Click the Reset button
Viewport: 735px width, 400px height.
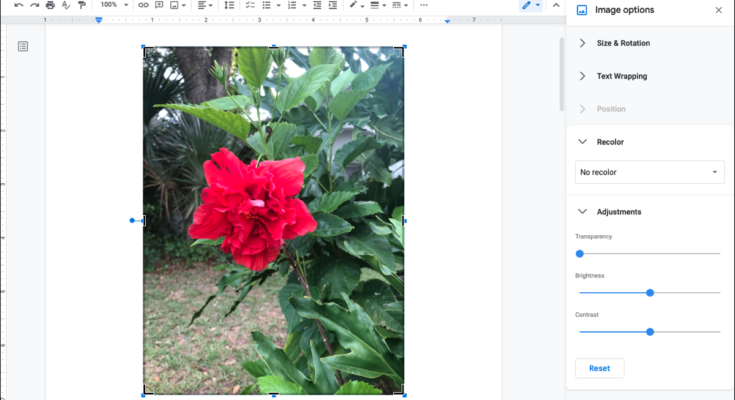click(599, 368)
